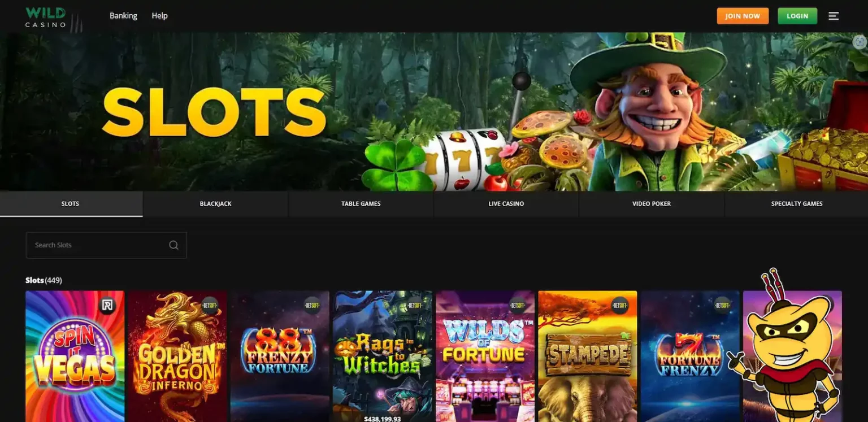This screenshot has width=868, height=422.
Task: Open the Help menu
Action: pos(159,16)
